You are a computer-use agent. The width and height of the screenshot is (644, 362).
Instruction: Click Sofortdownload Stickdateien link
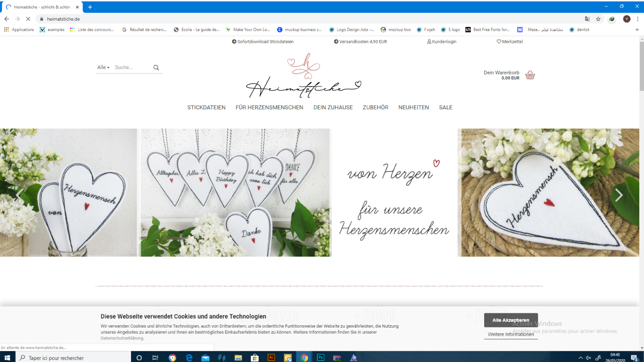pos(263,41)
